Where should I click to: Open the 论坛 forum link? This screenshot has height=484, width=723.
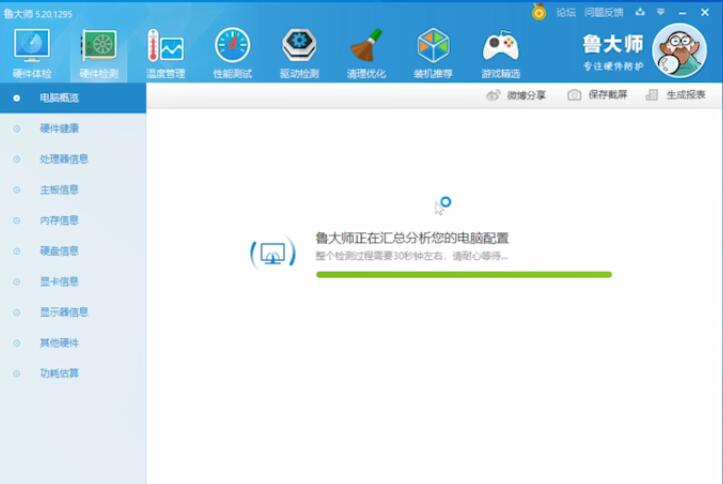pyautogui.click(x=566, y=12)
